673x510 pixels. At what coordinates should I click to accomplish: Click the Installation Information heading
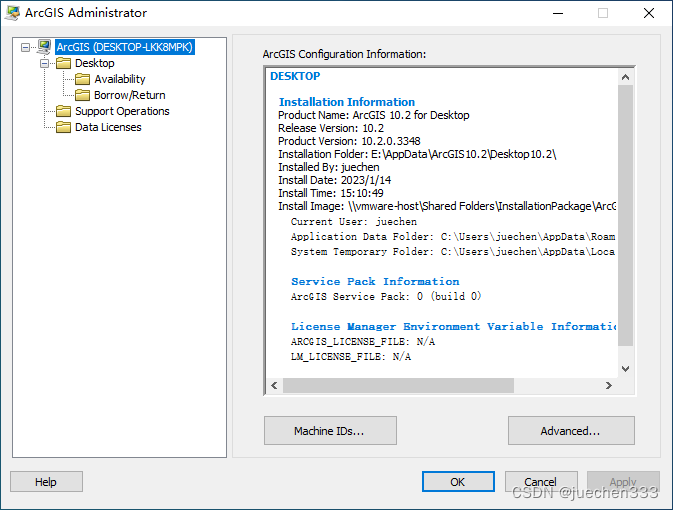[x=347, y=102]
